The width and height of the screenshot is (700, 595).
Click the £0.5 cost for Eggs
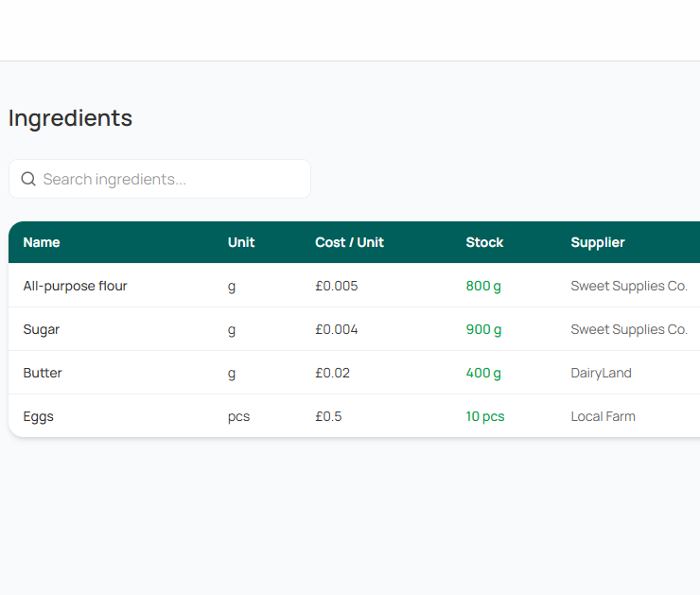point(328,416)
